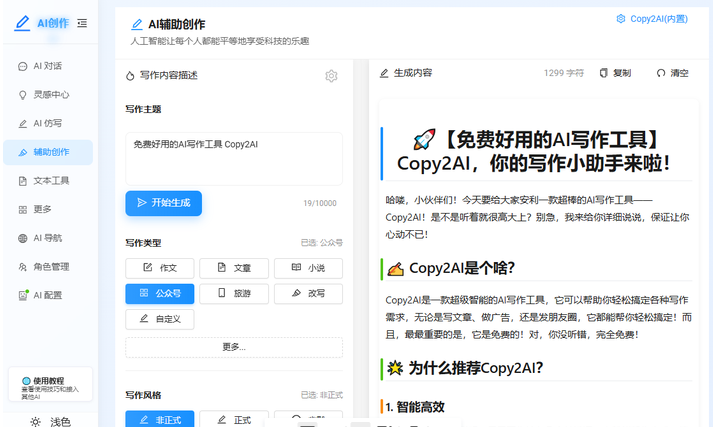
Task: Click the AI辅助创作 header pencil icon
Action: click(136, 24)
